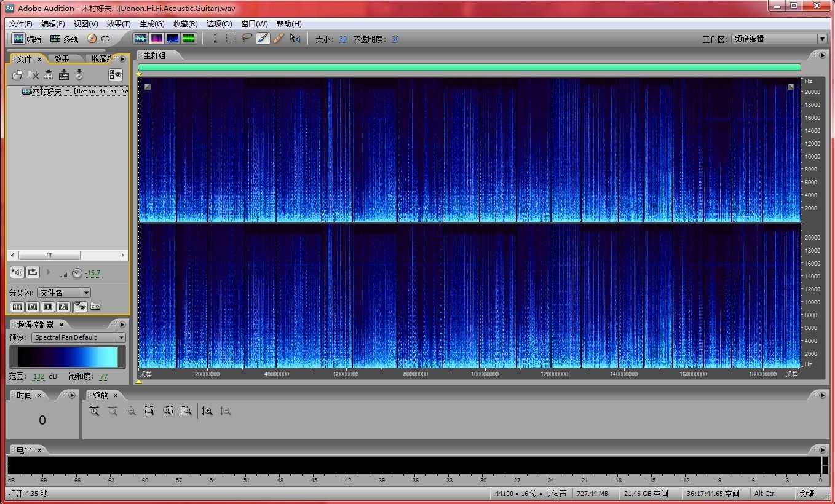
Task: Toggle the Show Markers funnel-eye button
Action: pos(80,306)
